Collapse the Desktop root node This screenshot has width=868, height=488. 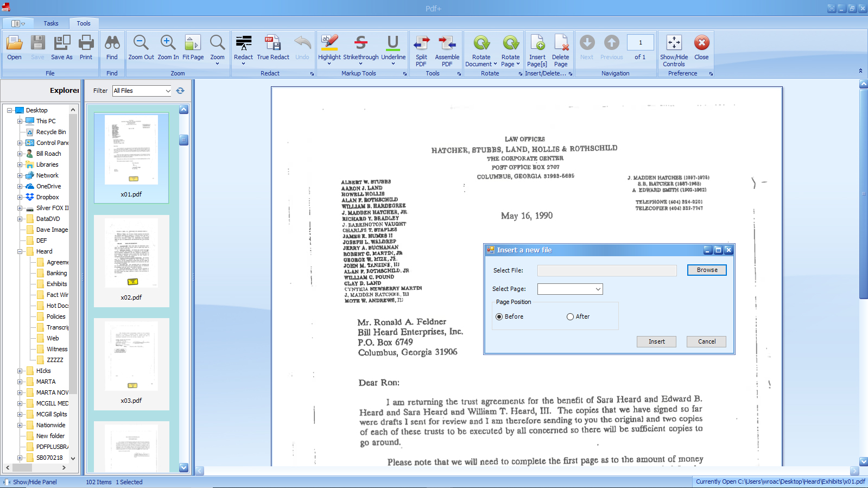[x=10, y=110]
